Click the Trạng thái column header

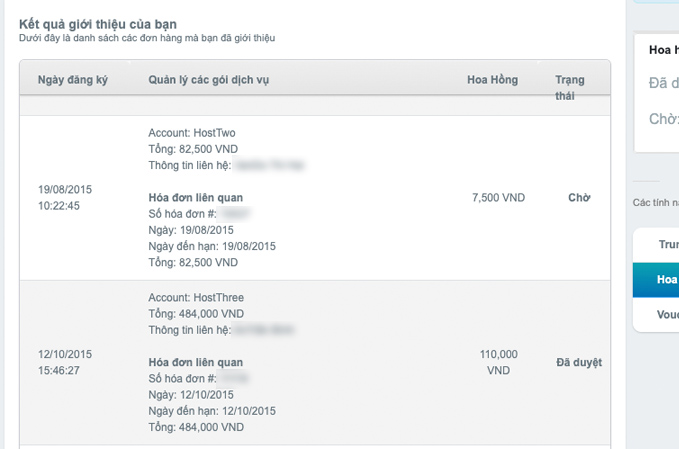(570, 88)
